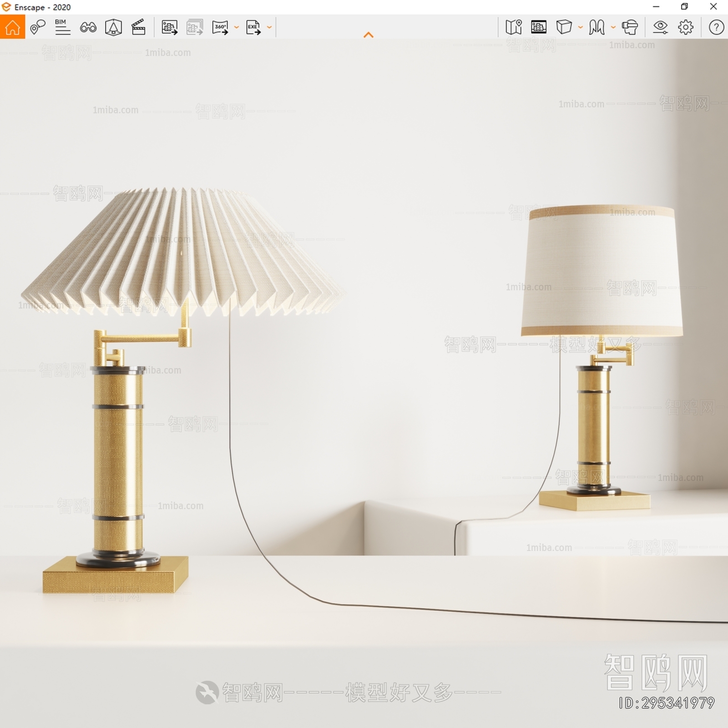Minimize the Enscape window
The image size is (728, 728).
coord(656,7)
